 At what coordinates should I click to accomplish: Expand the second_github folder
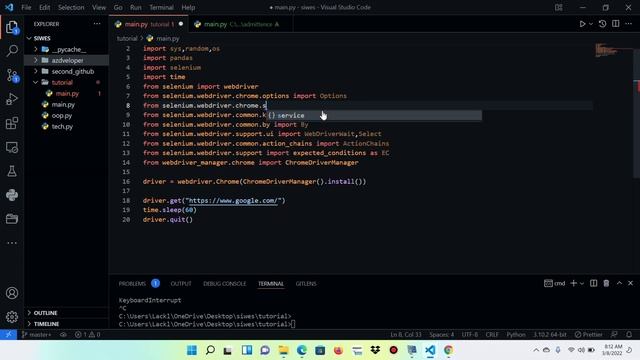click(67, 71)
